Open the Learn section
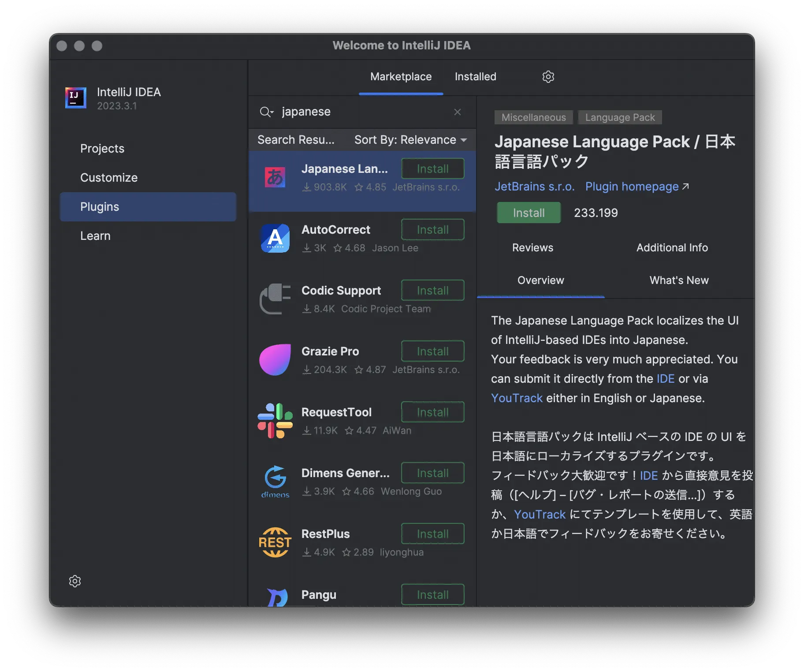This screenshot has width=804, height=672. click(x=95, y=236)
